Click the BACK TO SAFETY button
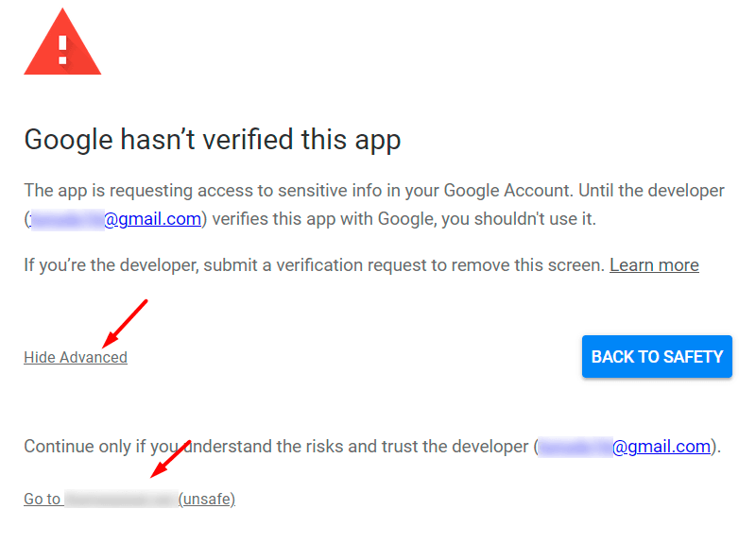756x543 pixels. 657,357
